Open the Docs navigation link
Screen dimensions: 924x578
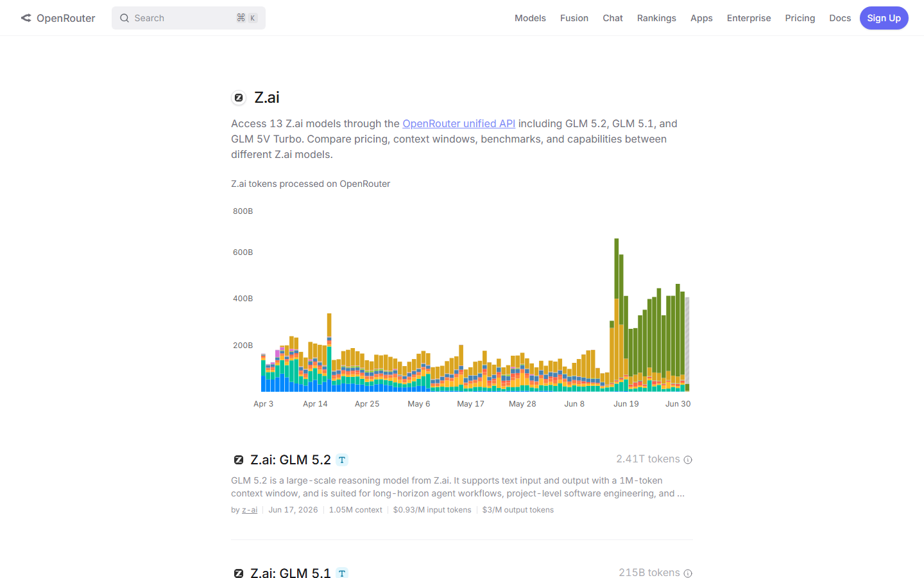pyautogui.click(x=840, y=18)
